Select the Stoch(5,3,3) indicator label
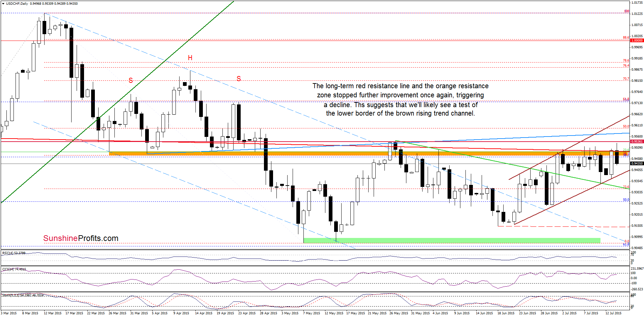This screenshot has height=316, width=644. pos(23,295)
